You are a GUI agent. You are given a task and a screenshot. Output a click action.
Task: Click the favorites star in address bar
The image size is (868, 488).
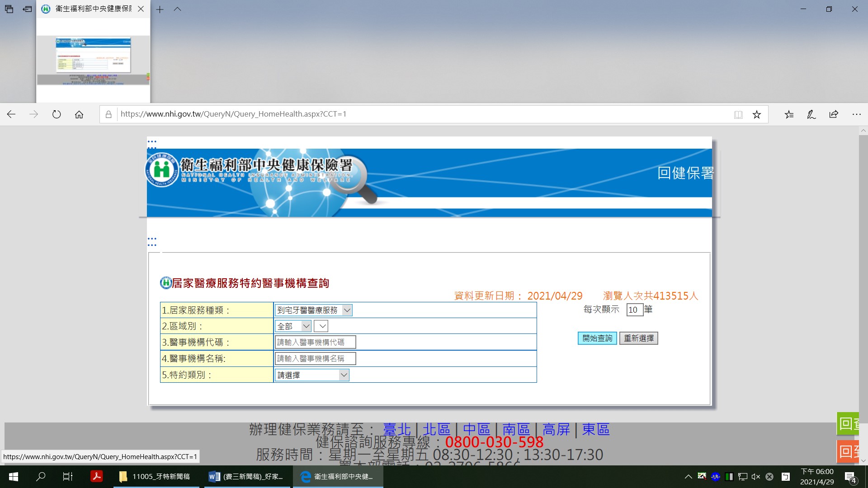click(756, 114)
